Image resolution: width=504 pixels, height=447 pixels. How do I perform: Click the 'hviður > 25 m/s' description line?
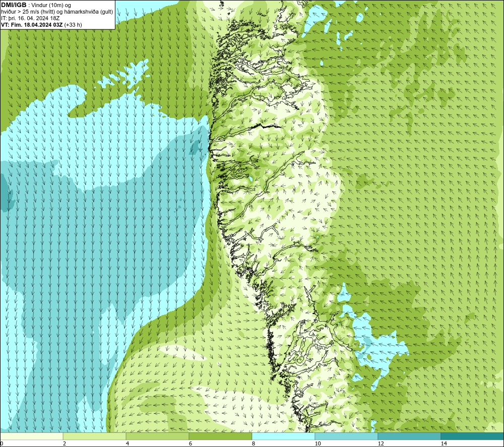[57, 12]
